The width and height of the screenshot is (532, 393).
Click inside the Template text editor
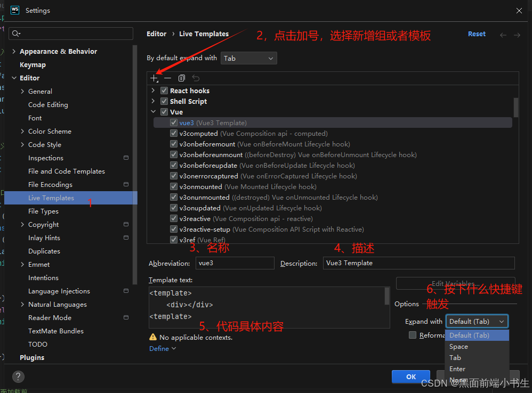click(267, 308)
